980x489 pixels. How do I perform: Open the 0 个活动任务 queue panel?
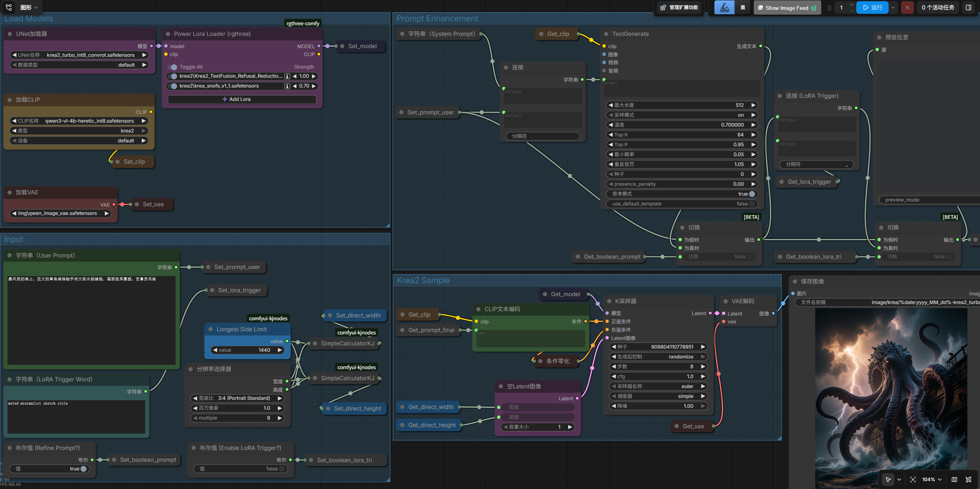[x=938, y=7]
